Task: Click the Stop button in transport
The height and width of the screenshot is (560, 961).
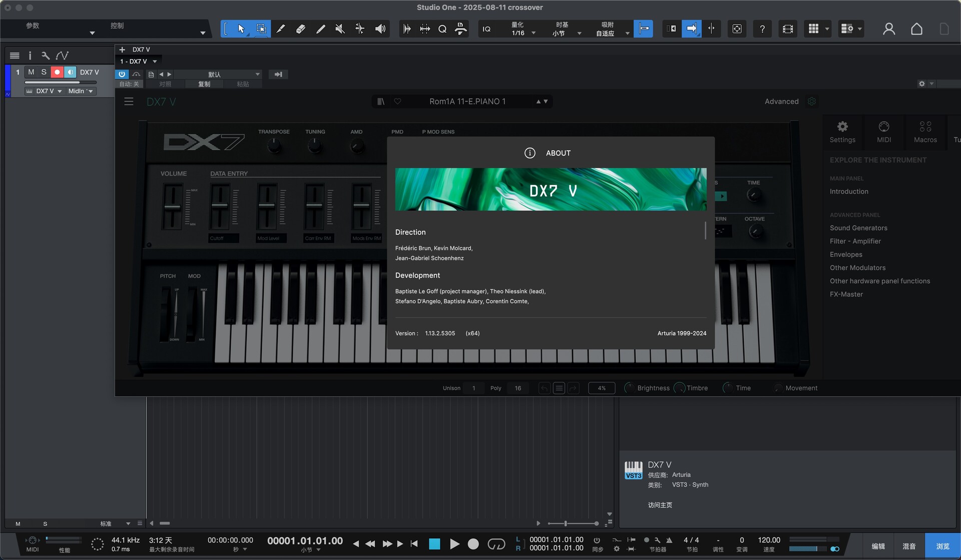Action: pos(434,544)
